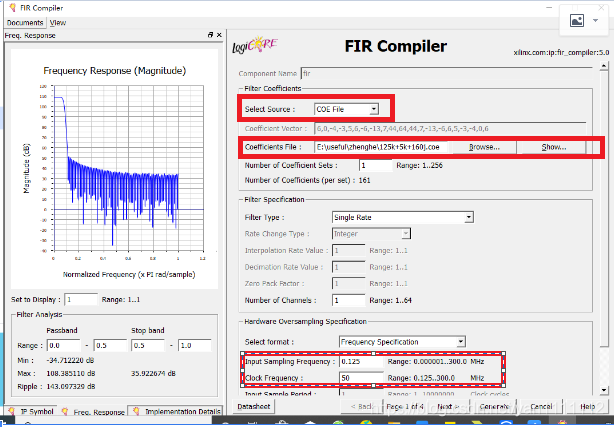Click the Coefficient Vector field
Viewport: 614px width, 427px height.
click(450, 128)
